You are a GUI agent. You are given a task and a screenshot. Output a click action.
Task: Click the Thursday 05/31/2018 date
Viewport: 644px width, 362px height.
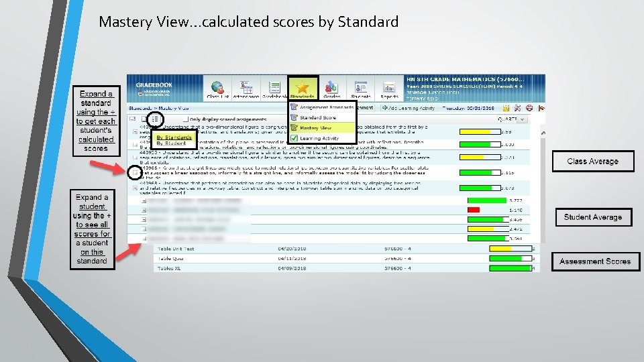pyautogui.click(x=468, y=108)
